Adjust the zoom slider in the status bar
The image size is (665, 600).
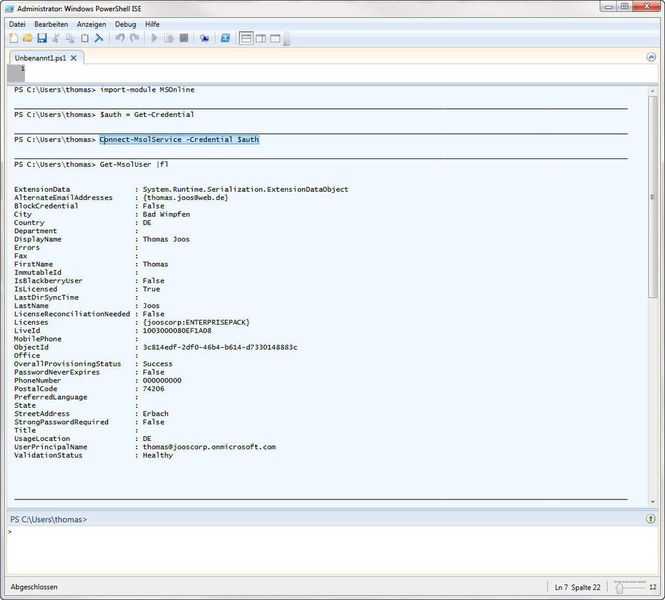tap(620, 588)
